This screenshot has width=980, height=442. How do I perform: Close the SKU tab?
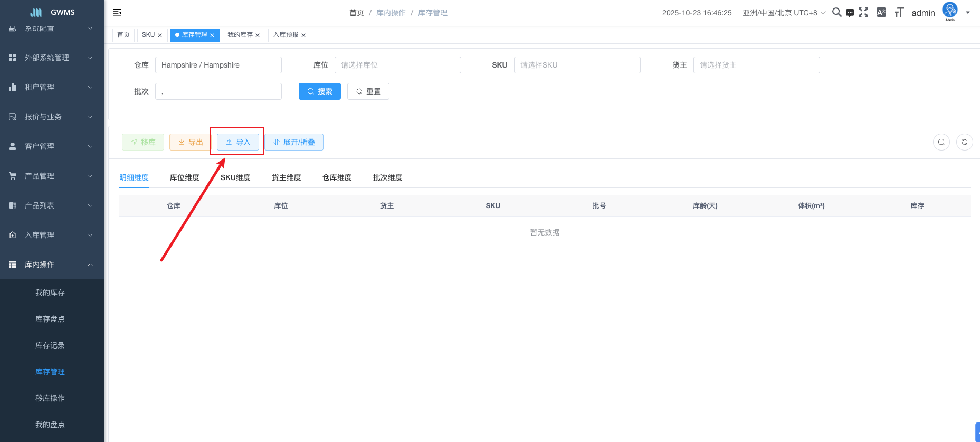coord(160,35)
